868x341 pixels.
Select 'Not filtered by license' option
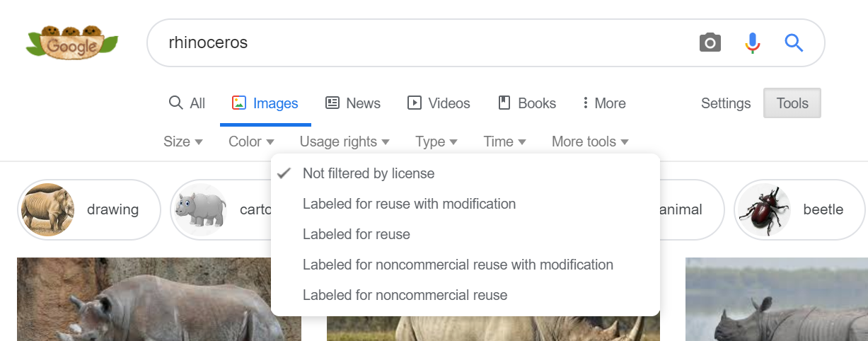coord(369,173)
